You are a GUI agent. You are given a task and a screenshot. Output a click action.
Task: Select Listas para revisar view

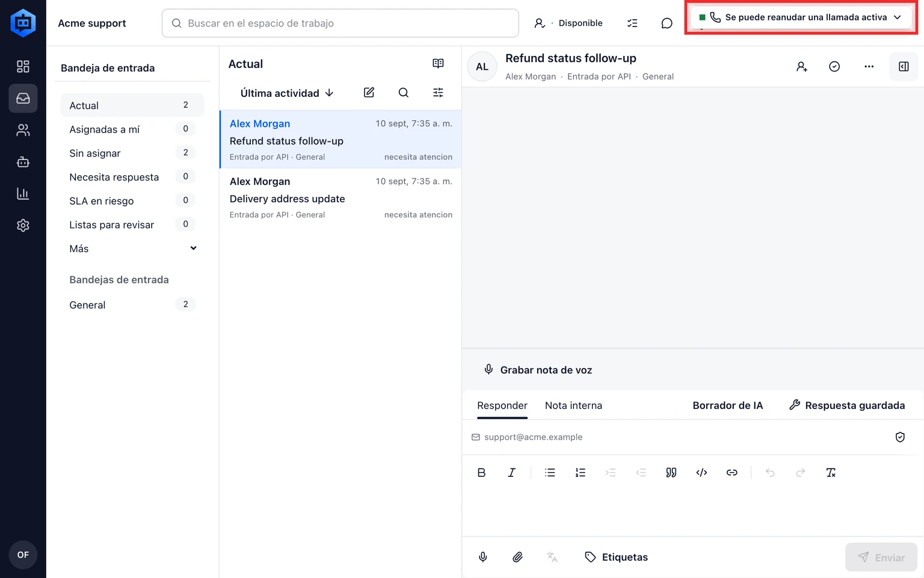click(x=132, y=225)
